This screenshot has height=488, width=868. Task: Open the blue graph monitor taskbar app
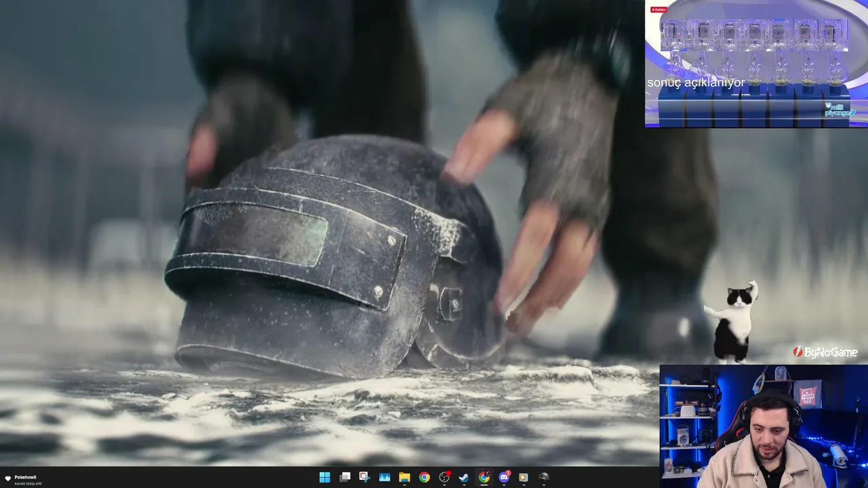(384, 477)
